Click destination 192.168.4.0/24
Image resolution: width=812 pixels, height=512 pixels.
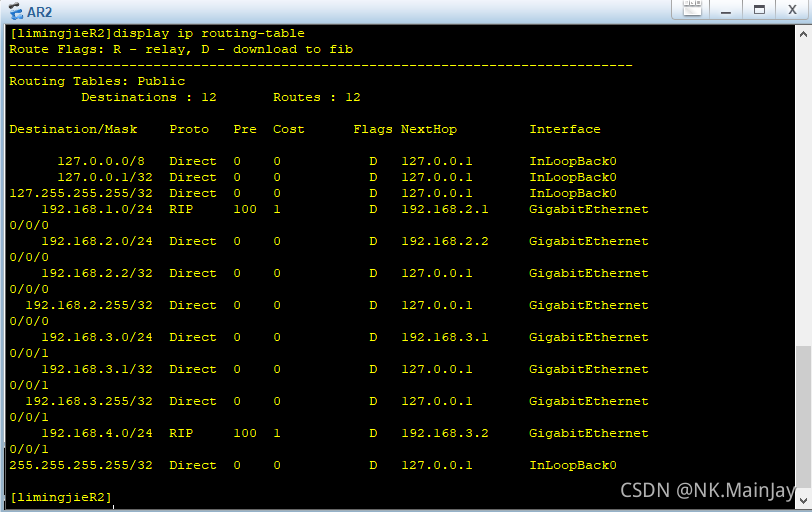[97, 433]
